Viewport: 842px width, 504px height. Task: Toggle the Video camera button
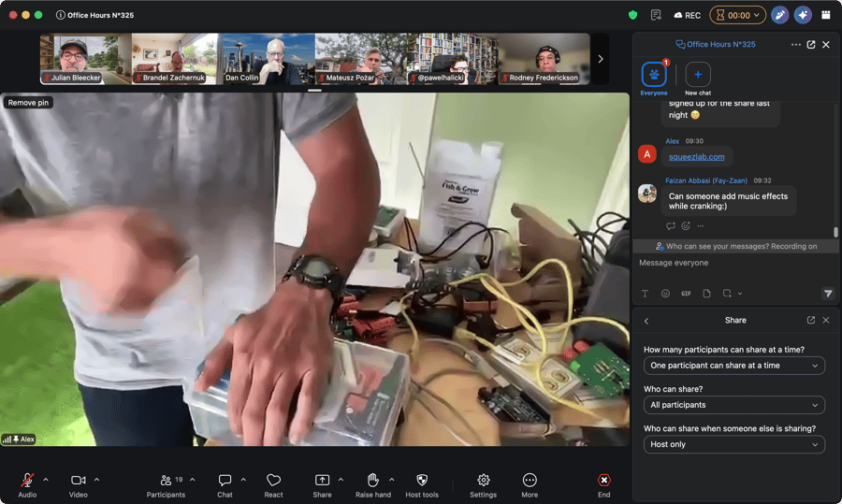coord(79,484)
